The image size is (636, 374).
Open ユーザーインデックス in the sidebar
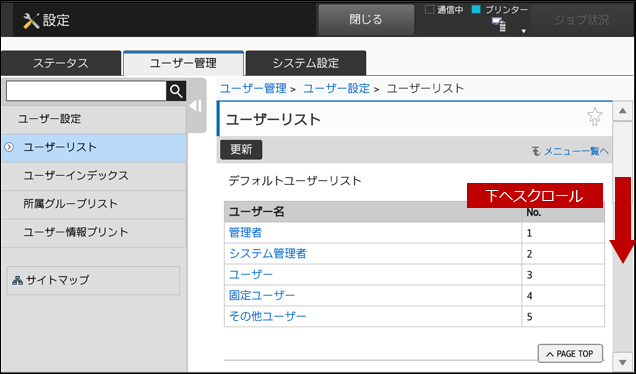[93, 176]
